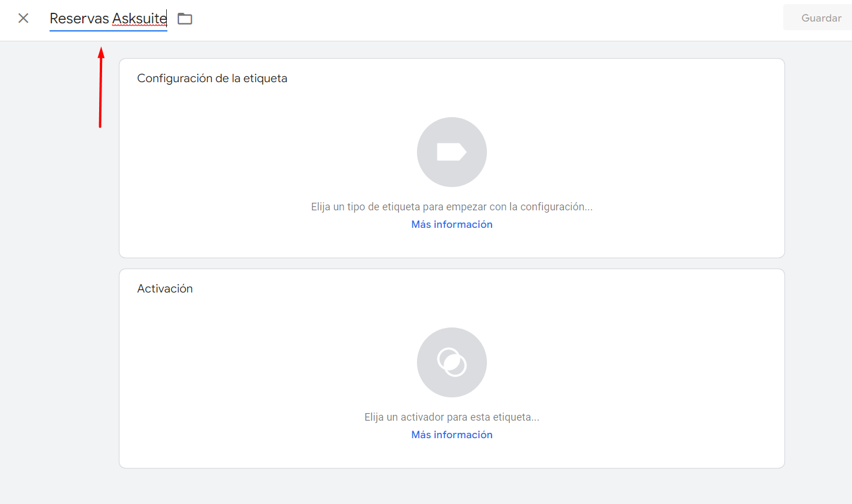Focus the Reservas Asksuite tag name field
The height and width of the screenshot is (504, 852).
(x=108, y=19)
